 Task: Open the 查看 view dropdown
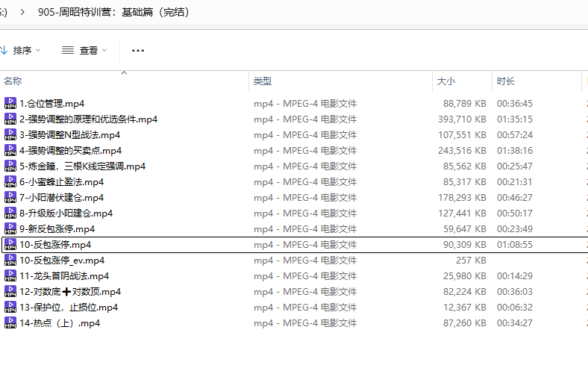click(x=84, y=50)
